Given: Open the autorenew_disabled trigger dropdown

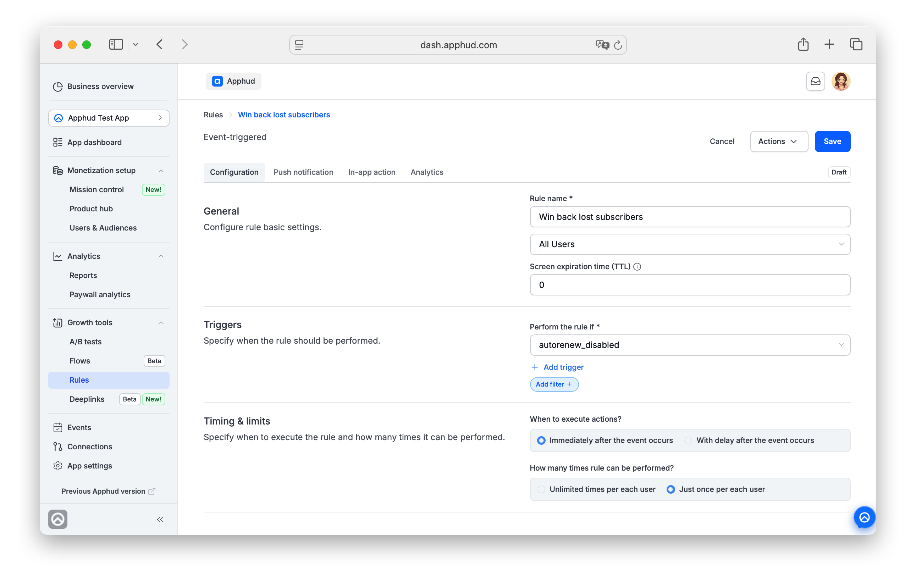Looking at the screenshot, I should click(x=690, y=345).
